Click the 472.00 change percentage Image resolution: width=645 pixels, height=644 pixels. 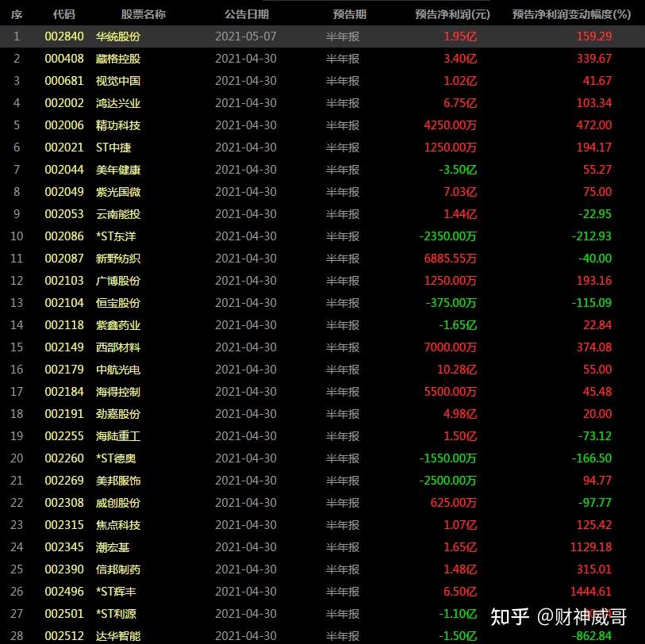tap(594, 125)
